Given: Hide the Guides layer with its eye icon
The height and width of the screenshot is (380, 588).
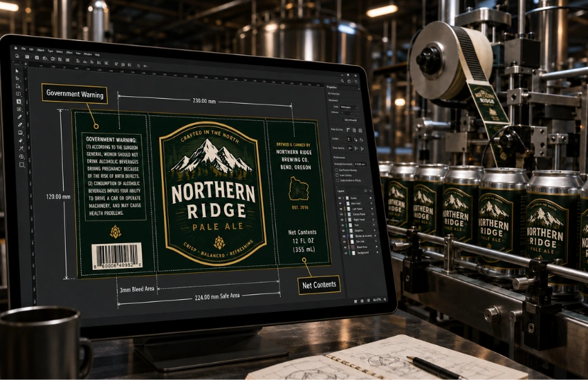Looking at the screenshot, I should (x=340, y=198).
